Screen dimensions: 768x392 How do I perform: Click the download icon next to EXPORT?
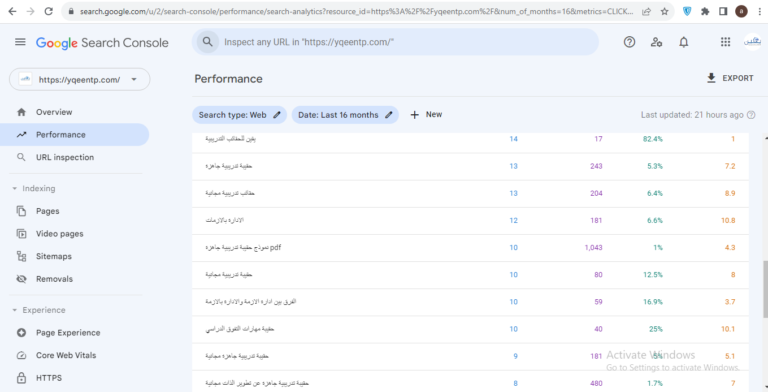pos(711,78)
